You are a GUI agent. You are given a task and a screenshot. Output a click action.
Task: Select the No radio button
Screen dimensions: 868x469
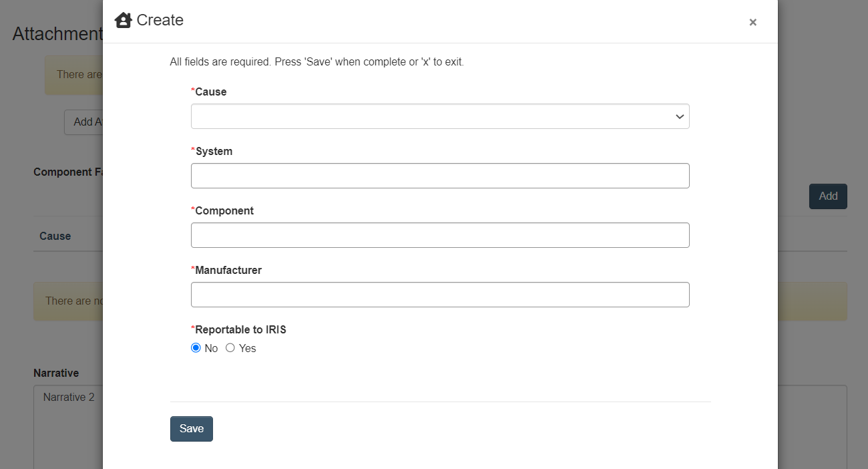pos(196,348)
